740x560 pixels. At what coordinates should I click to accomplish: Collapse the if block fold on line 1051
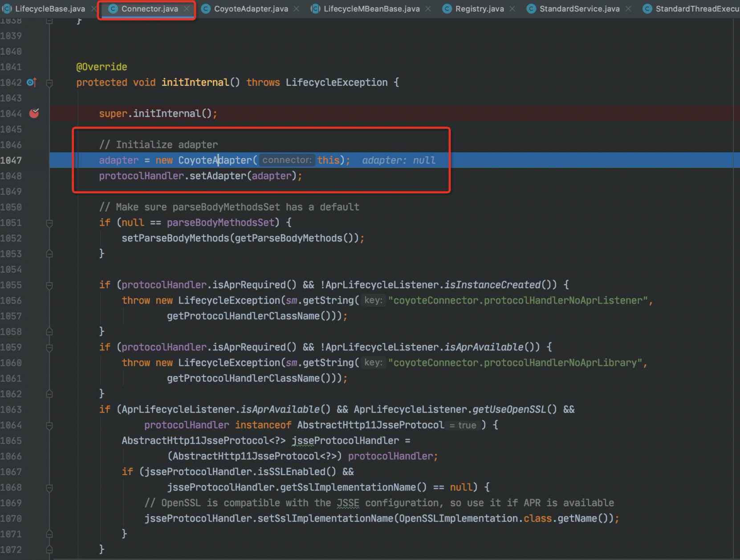click(49, 223)
